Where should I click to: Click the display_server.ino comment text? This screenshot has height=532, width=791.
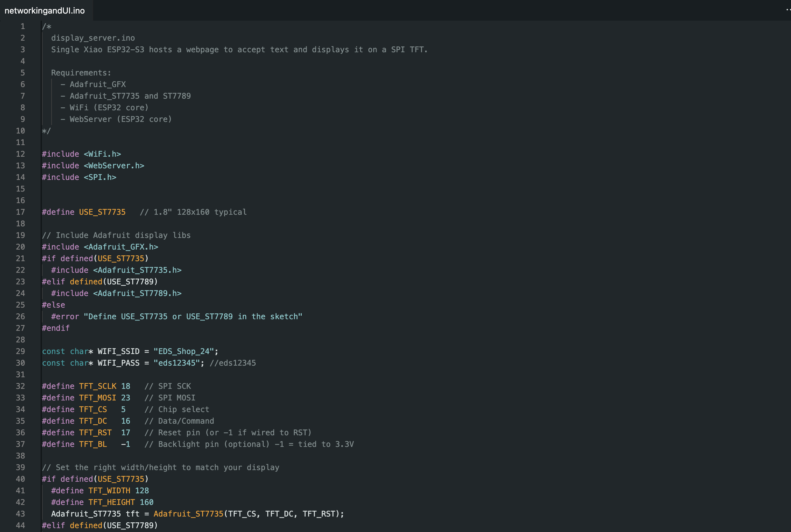[x=93, y=38]
